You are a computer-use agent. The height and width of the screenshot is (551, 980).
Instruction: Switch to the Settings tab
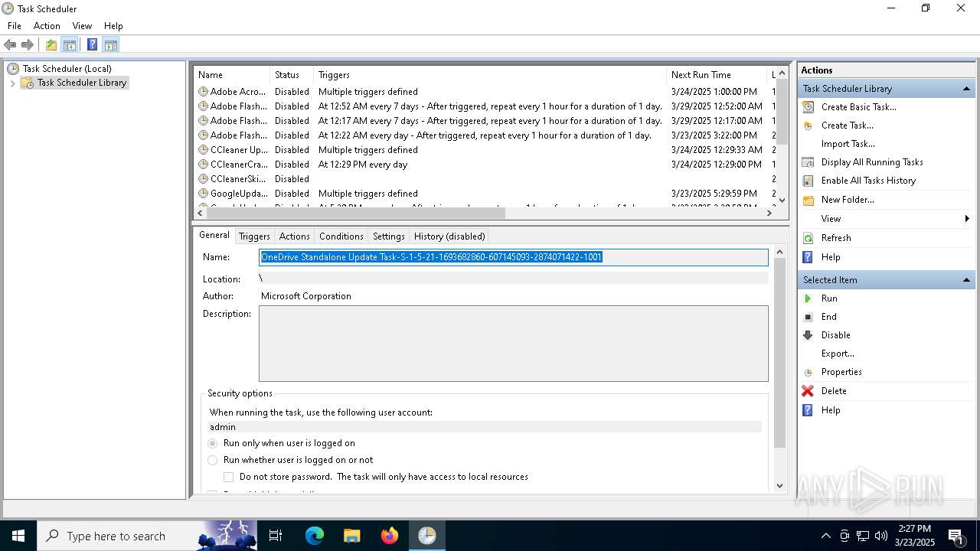pos(389,236)
